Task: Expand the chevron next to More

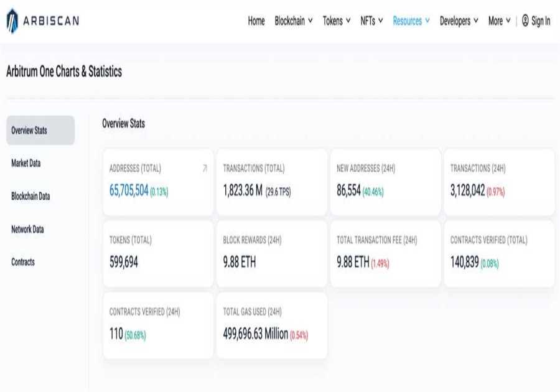Action: [x=508, y=21]
